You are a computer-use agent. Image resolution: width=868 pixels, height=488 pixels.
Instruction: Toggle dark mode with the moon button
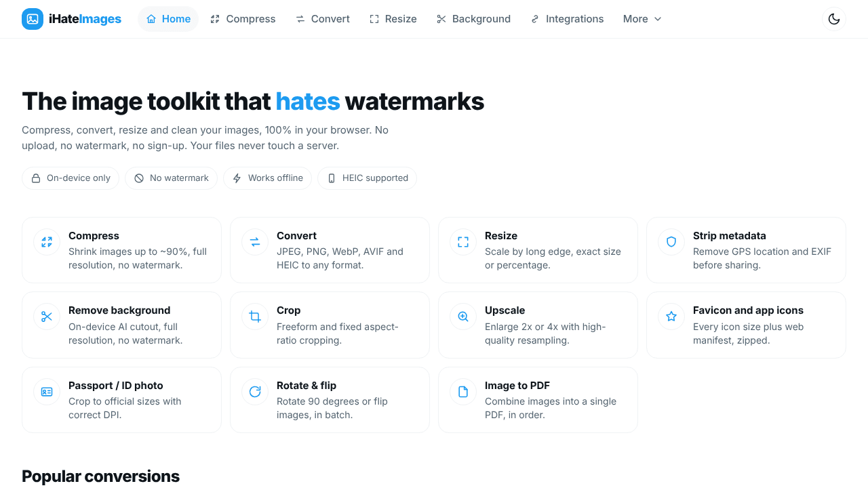(x=834, y=19)
